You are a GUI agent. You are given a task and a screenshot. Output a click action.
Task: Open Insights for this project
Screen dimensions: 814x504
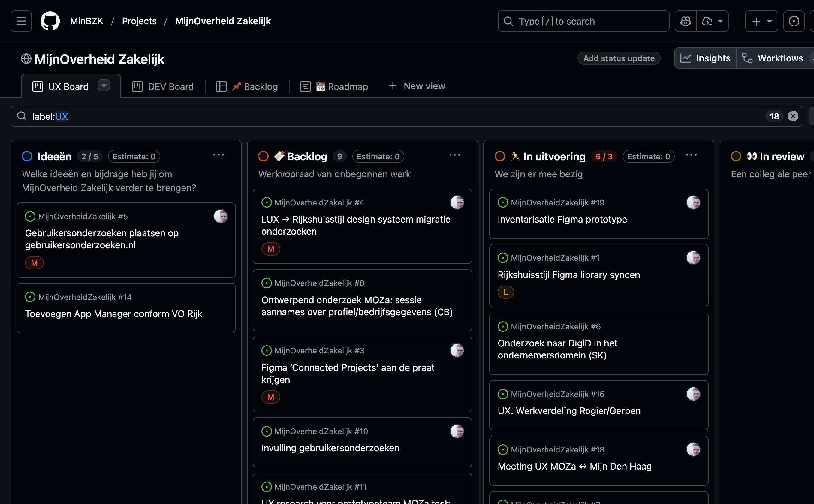706,58
